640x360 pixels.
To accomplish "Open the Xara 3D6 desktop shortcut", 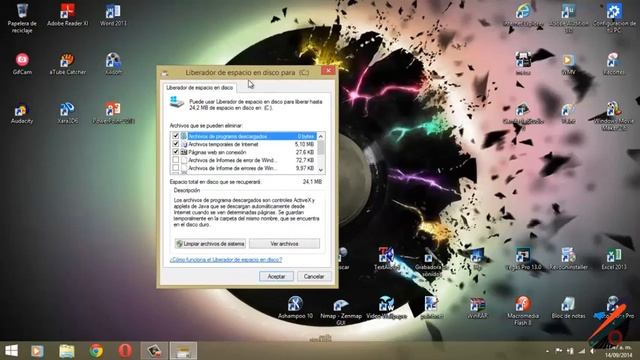I will (67, 113).
